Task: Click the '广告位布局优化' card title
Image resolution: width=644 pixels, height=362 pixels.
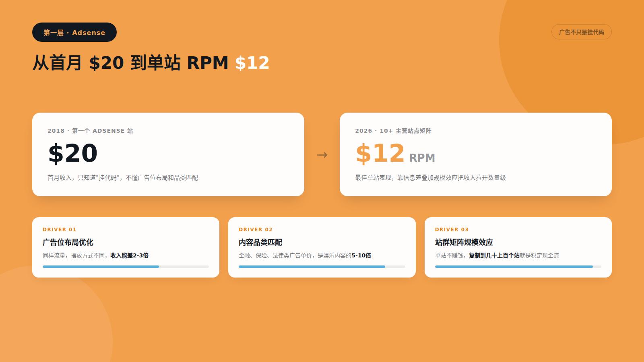Action: coord(68,242)
